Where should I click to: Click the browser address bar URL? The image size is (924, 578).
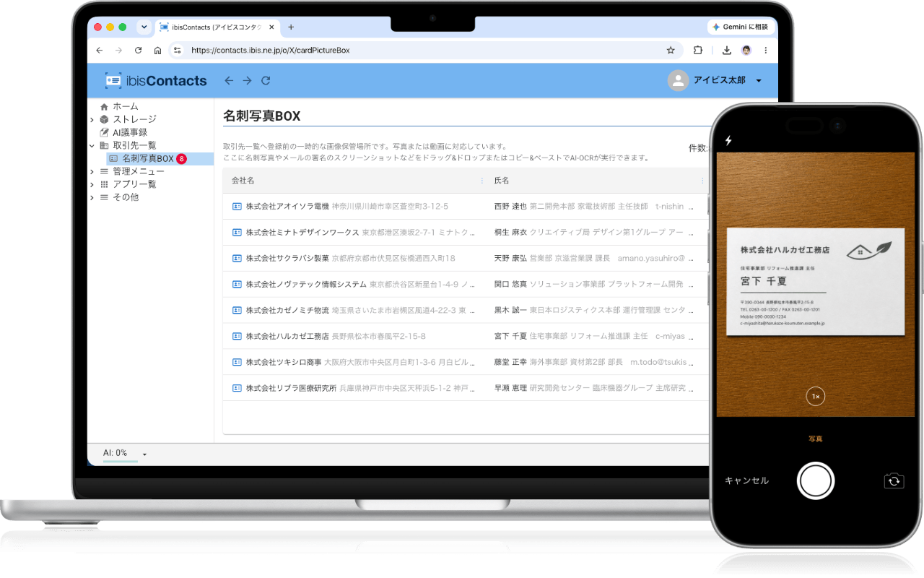click(271, 51)
